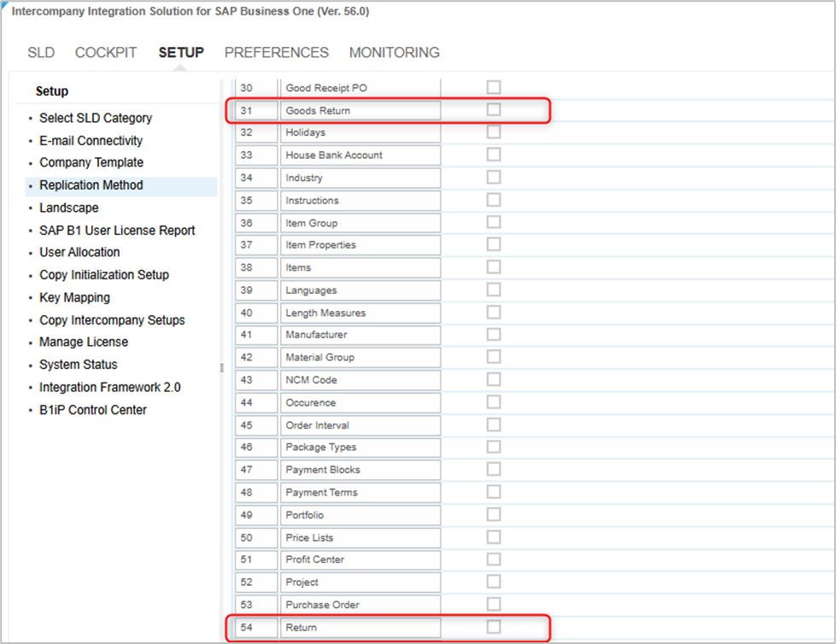Toggle the Items checkbox
The image size is (836, 644).
tap(494, 267)
